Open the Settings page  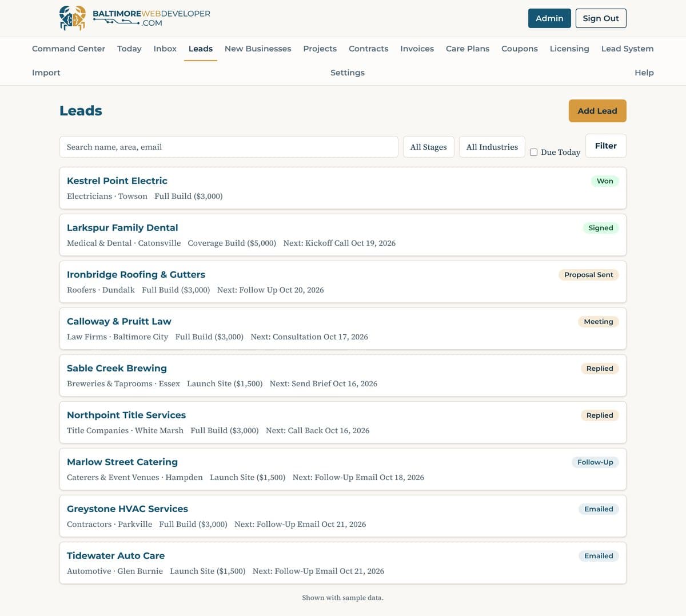348,73
